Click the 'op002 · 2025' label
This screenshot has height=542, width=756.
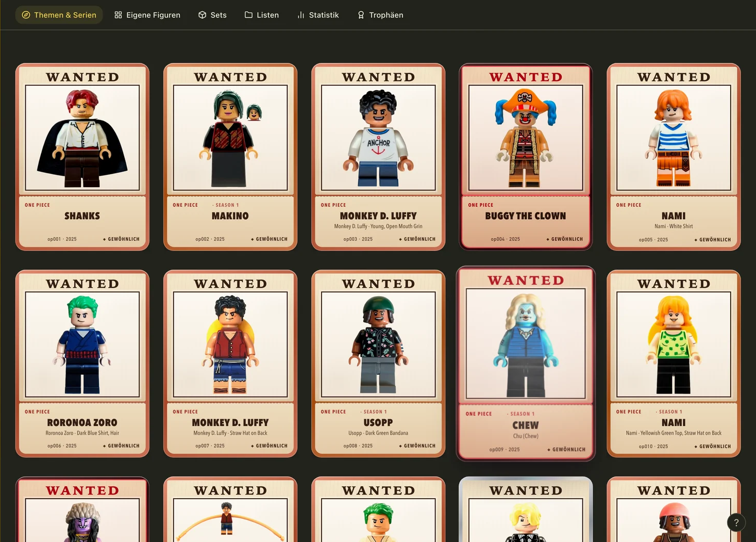click(210, 239)
